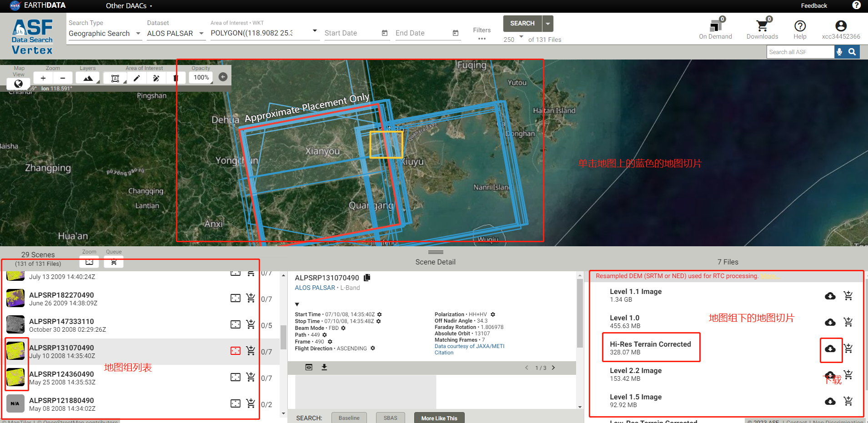Click the Zoom out minus icon
Image resolution: width=868 pixels, height=423 pixels.
pyautogui.click(x=63, y=78)
